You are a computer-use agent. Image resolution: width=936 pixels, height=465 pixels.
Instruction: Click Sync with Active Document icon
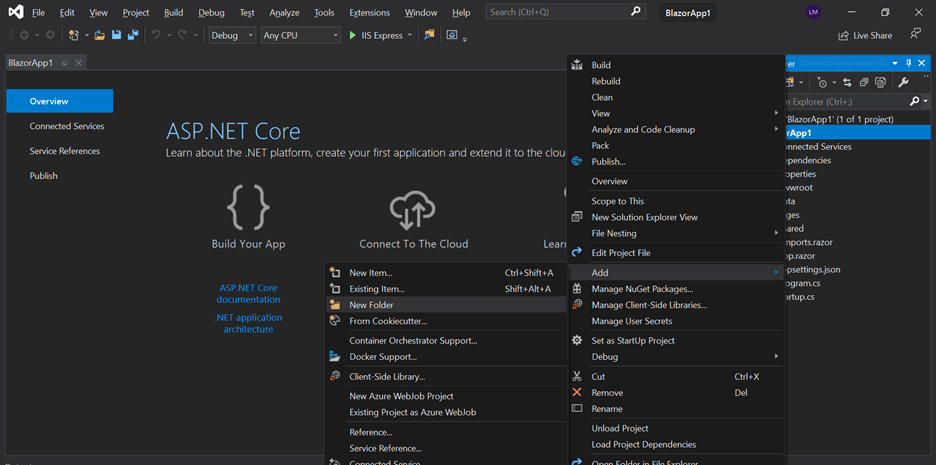pyautogui.click(x=847, y=82)
